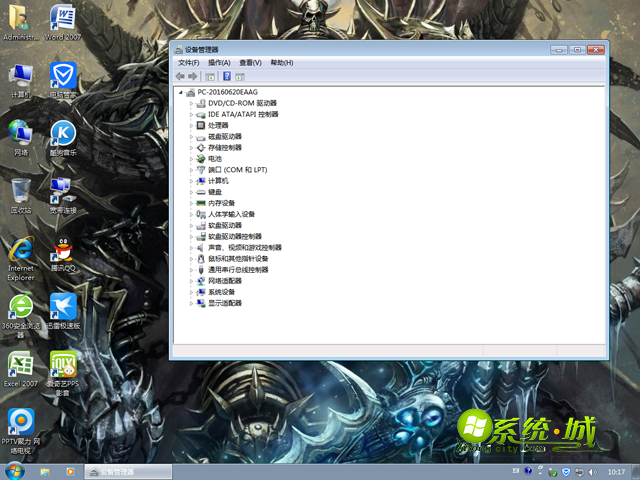Select the 360安全浏览器 desktop shortcut
Image resolution: width=640 pixels, height=480 pixels.
(20, 316)
